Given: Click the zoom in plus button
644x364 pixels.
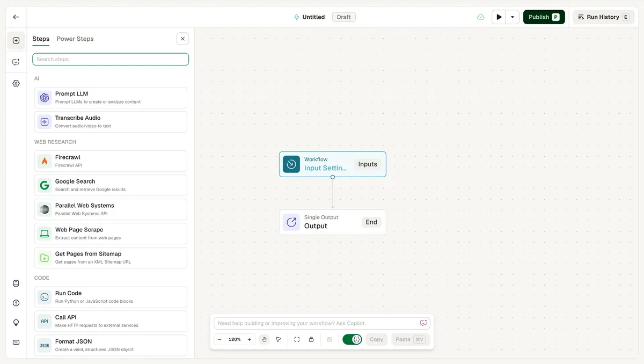Looking at the screenshot, I should coord(250,339).
